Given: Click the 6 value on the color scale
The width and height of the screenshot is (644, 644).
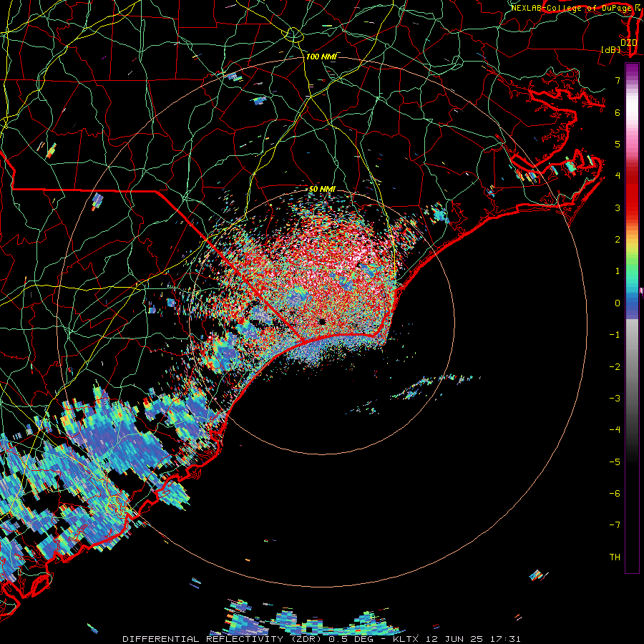Looking at the screenshot, I should click(618, 112).
